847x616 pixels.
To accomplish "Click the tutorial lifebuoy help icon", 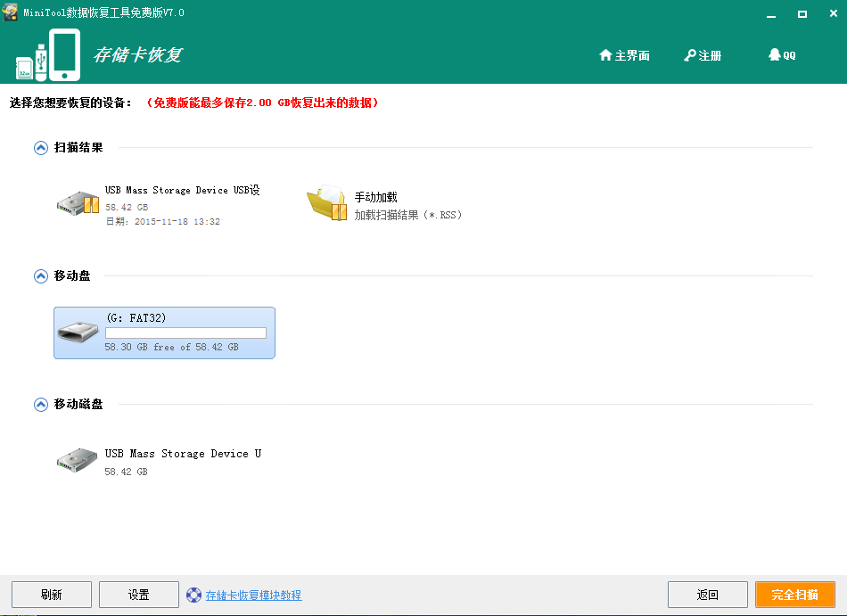I will click(x=194, y=595).
